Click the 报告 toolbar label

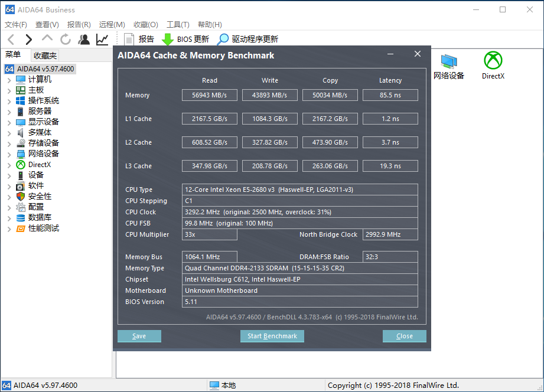(x=146, y=39)
